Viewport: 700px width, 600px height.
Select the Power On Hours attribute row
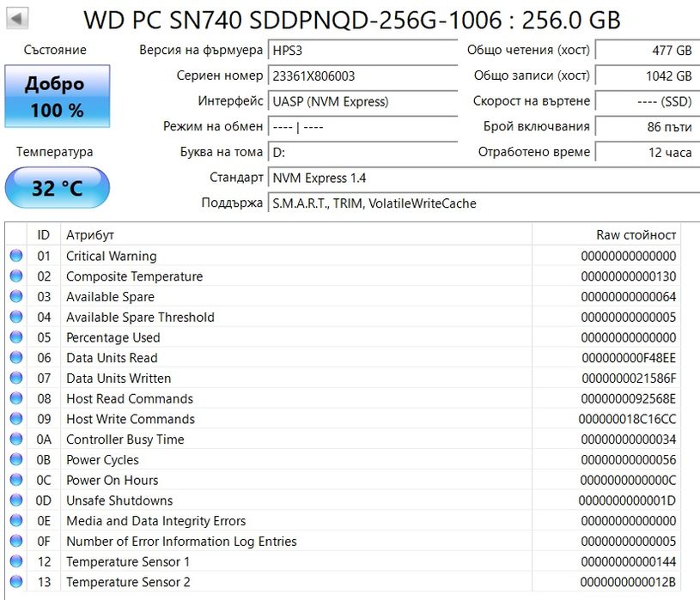(344, 481)
